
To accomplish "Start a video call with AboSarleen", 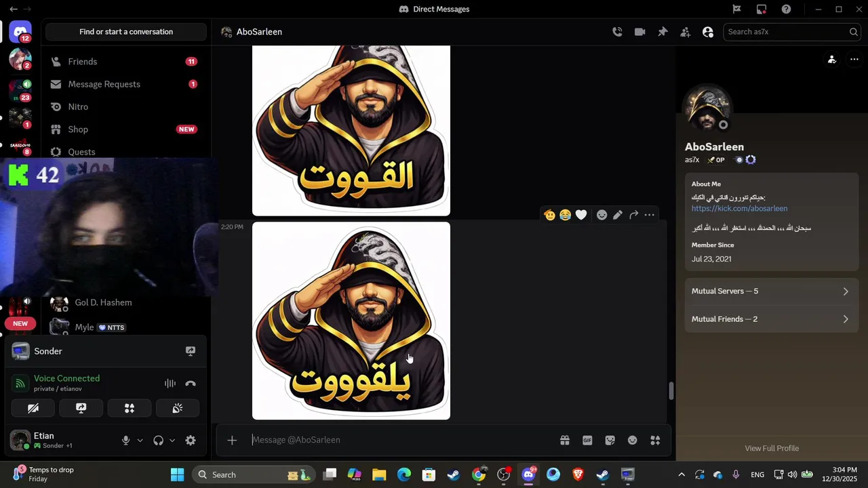I will tap(639, 32).
